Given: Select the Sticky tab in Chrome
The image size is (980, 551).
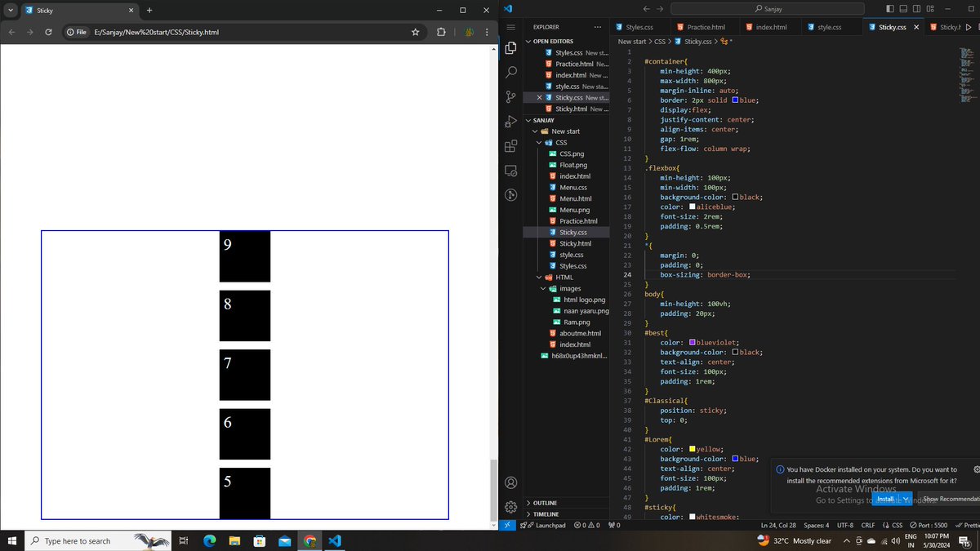Looking at the screenshot, I should coord(78,10).
